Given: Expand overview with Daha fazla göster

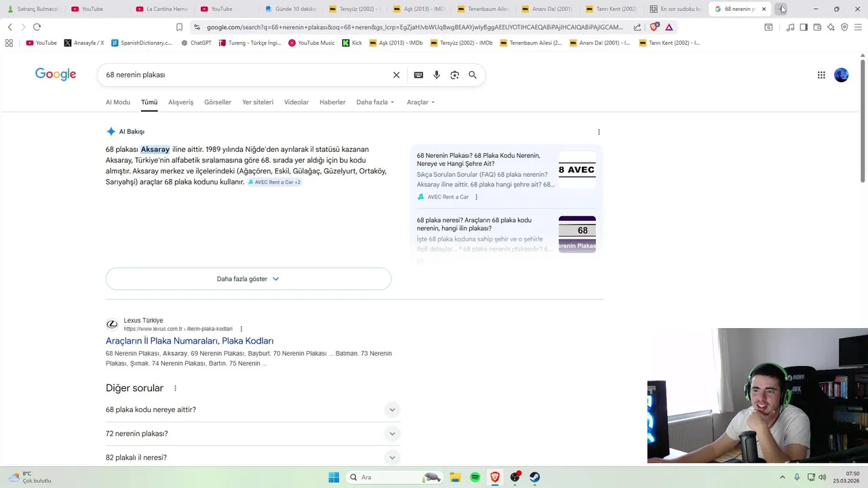Looking at the screenshot, I should 248,279.
